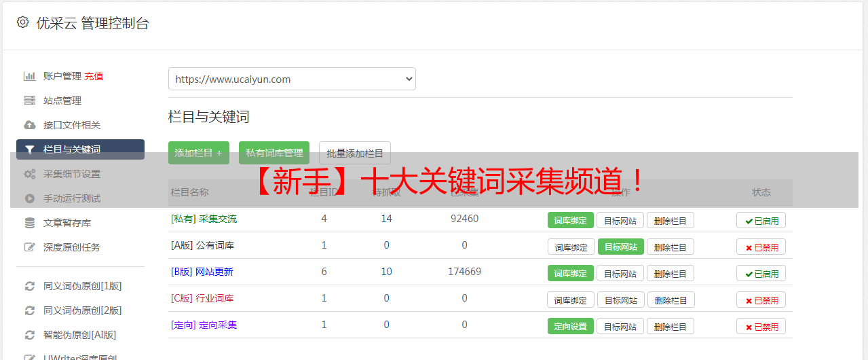Image resolution: width=868 pixels, height=360 pixels.
Task: Click 删除栏目 in the 网站更新 row
Action: [x=671, y=273]
